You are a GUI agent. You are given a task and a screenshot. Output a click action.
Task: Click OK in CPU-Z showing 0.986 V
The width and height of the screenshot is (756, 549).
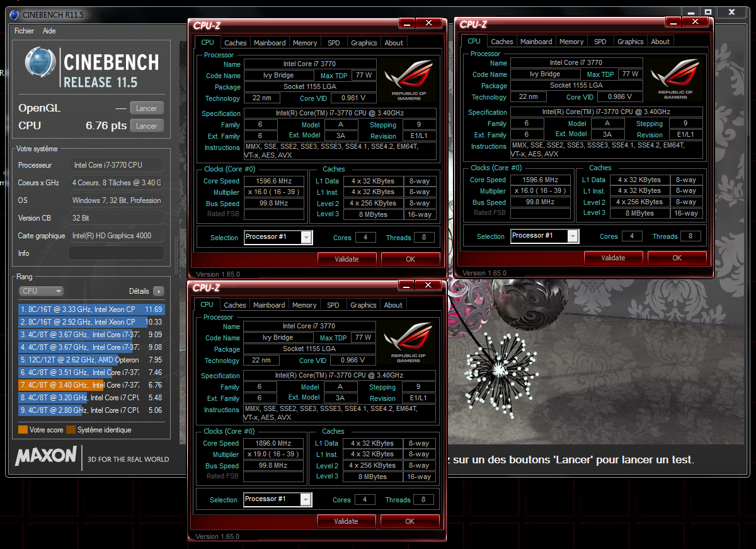click(x=677, y=258)
